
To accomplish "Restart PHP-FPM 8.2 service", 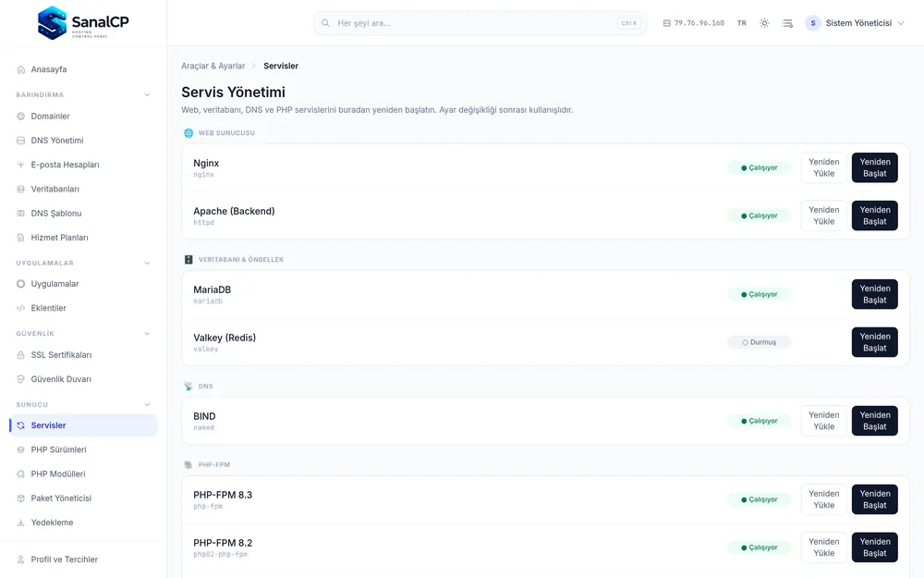I will (x=874, y=547).
